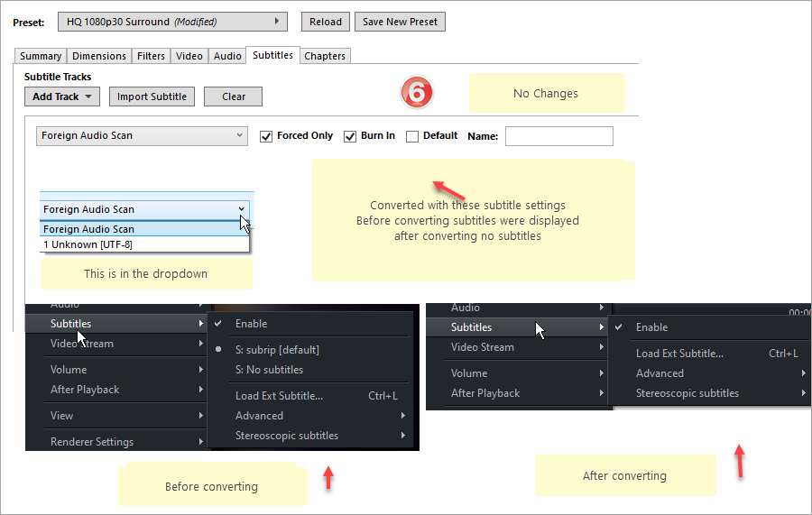Click red arrow beside Before converting note
The width and height of the screenshot is (812, 515).
coord(328,477)
